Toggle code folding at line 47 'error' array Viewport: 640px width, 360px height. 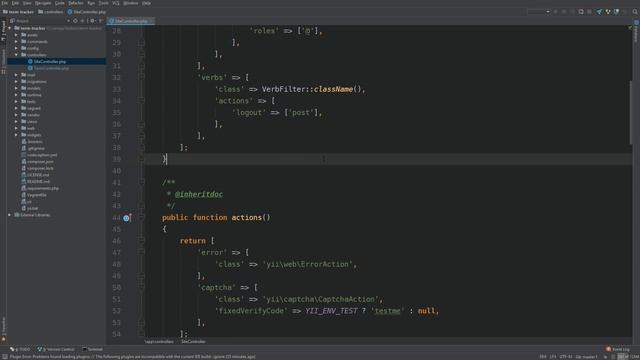click(141, 253)
